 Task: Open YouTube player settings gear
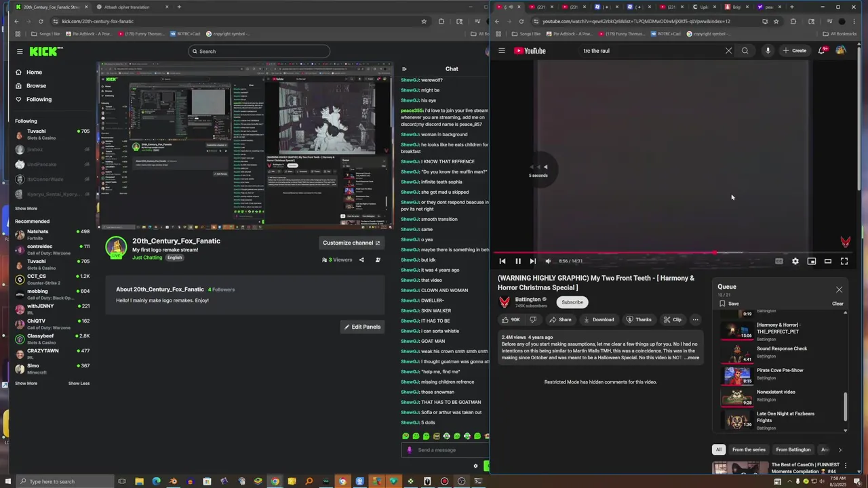(795, 261)
